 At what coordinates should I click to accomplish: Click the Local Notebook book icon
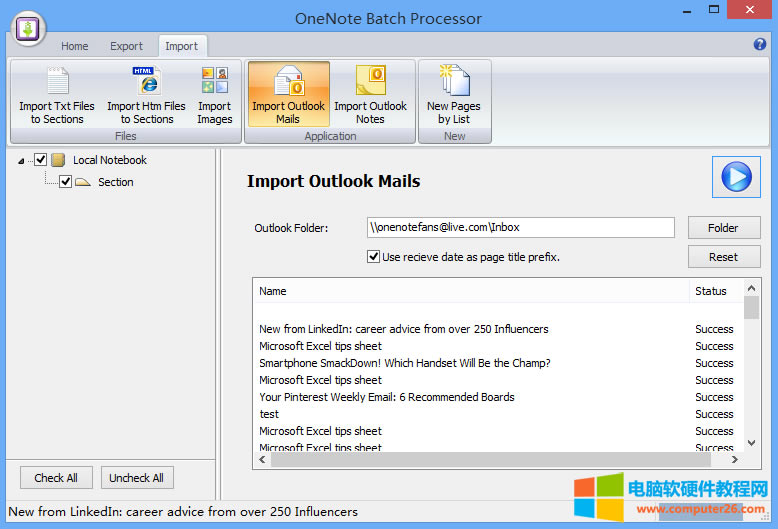(59, 160)
